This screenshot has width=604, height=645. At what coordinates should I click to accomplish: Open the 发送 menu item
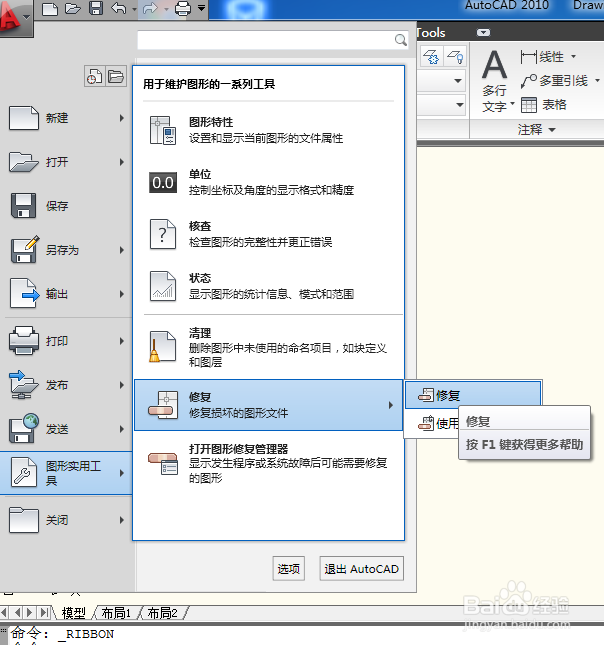coord(66,429)
